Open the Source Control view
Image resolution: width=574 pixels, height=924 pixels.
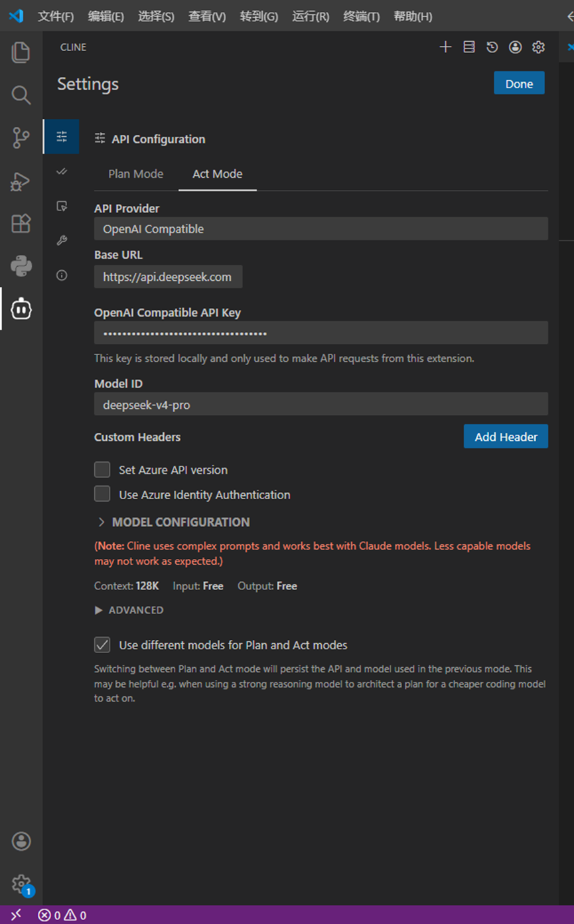coord(21,138)
